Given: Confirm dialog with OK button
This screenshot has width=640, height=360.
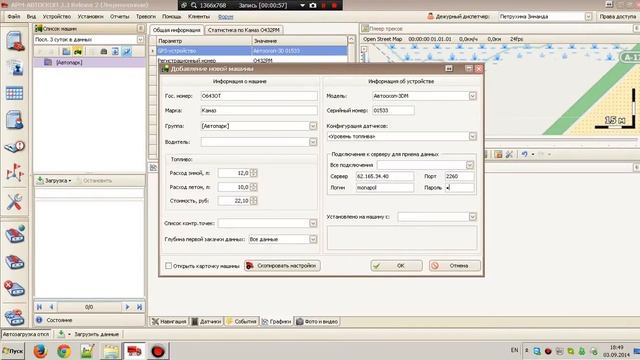Looking at the screenshot, I should point(396,265).
